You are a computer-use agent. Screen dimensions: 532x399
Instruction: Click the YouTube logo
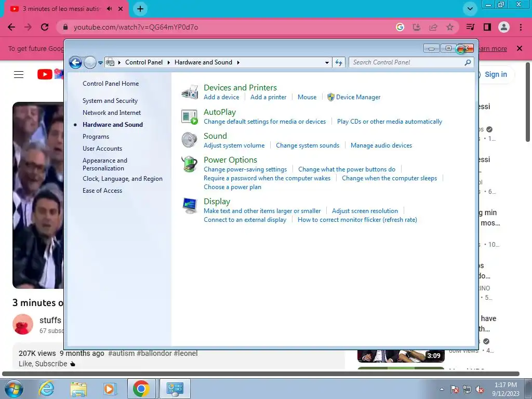tap(50, 74)
